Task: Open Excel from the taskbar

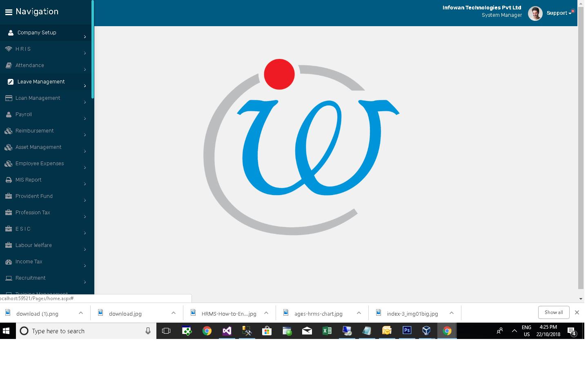Action: tap(327, 331)
